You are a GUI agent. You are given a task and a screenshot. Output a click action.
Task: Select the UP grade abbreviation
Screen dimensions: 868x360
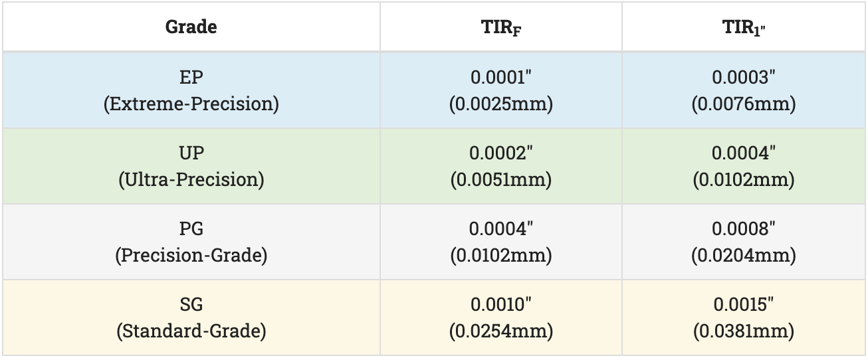[x=191, y=153]
